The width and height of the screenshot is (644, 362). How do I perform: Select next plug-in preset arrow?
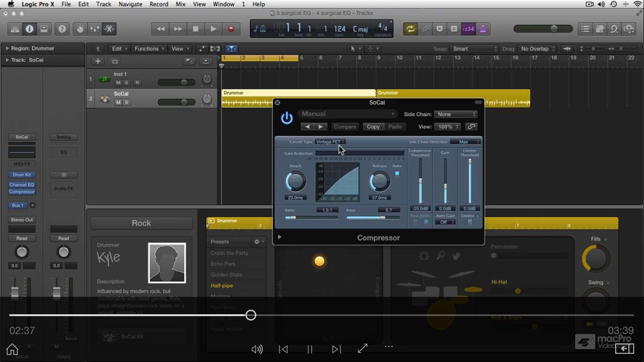(321, 127)
